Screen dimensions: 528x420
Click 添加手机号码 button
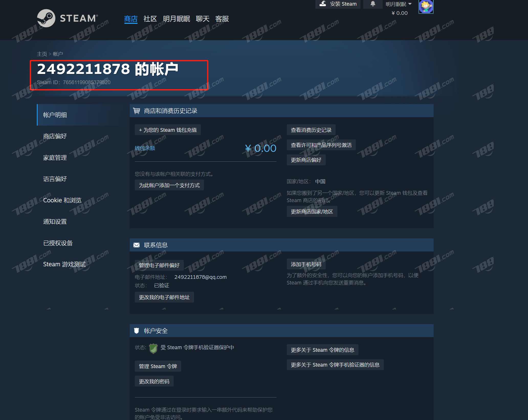tap(306, 264)
